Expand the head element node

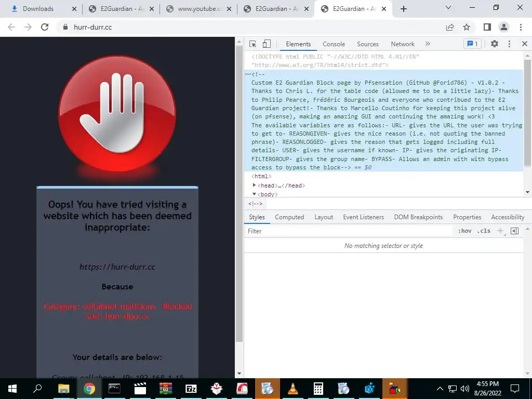click(254, 185)
